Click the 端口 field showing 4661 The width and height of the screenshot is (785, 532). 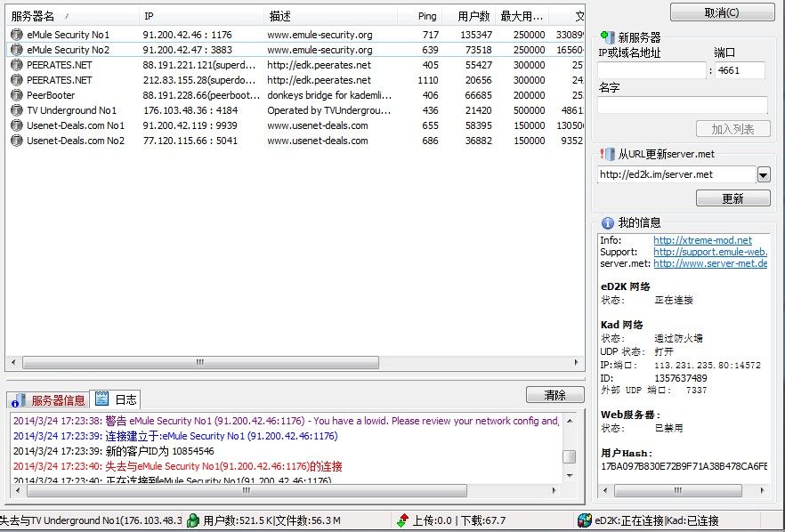740,70
